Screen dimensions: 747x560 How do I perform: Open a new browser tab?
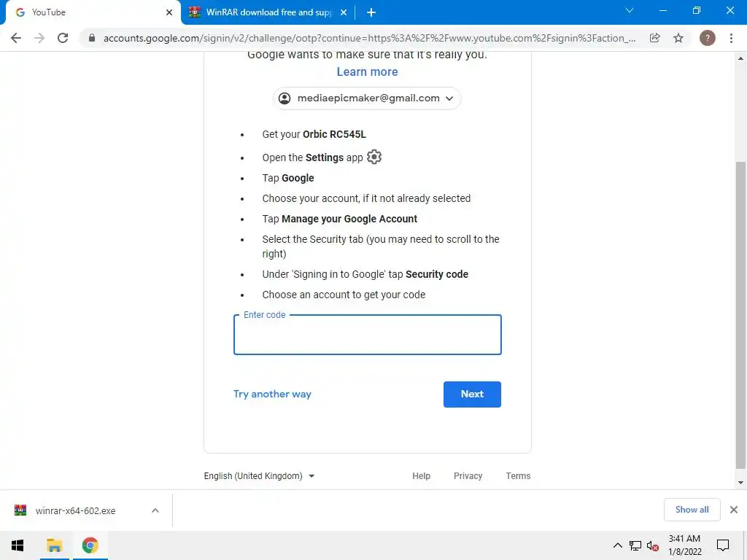(371, 12)
